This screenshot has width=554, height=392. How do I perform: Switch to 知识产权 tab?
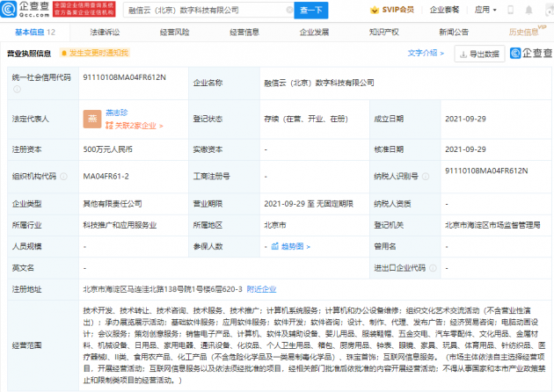coord(383,33)
